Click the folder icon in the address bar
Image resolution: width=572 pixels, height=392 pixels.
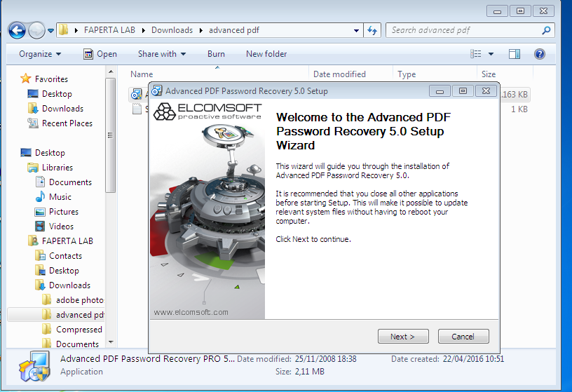[x=64, y=30]
